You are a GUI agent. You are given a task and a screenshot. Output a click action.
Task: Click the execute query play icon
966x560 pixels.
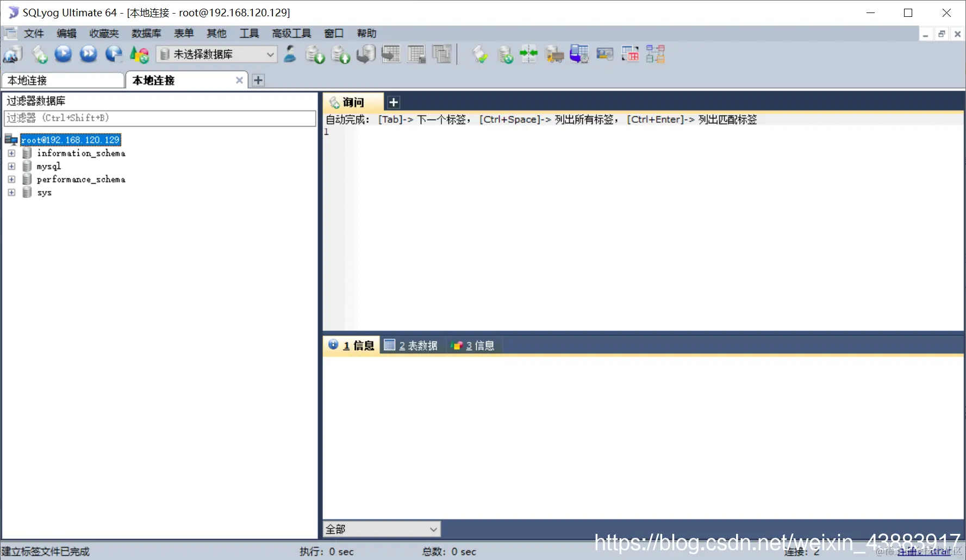tap(64, 54)
